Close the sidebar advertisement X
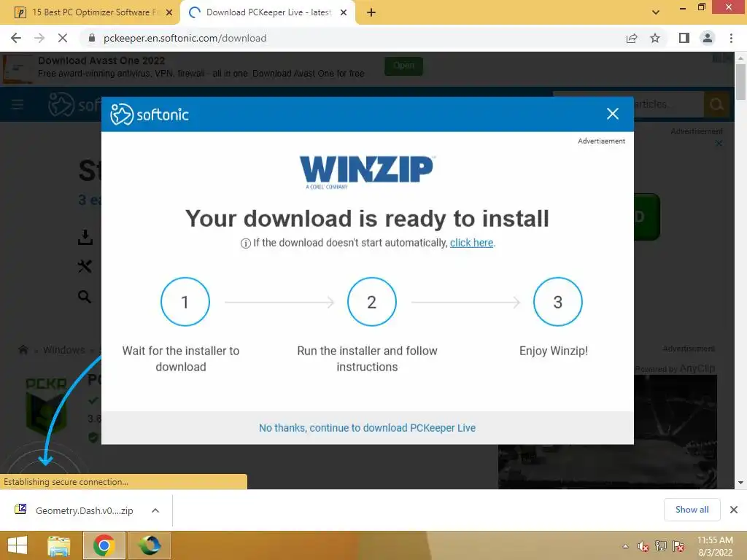The image size is (747, 560). point(719,143)
